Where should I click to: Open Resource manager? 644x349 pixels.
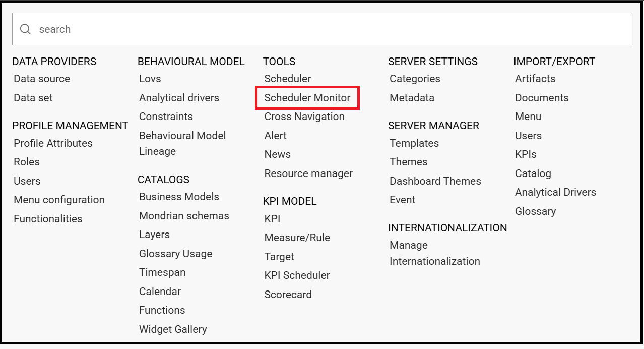tap(308, 173)
